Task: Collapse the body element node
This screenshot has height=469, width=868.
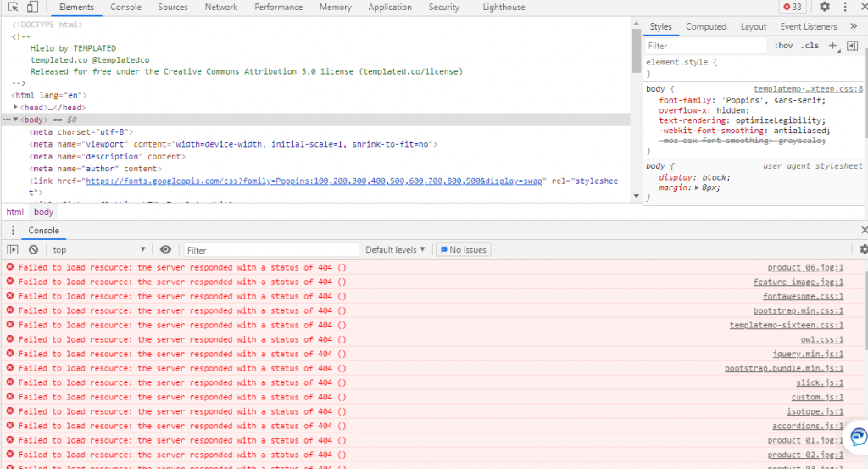Action: coord(15,119)
